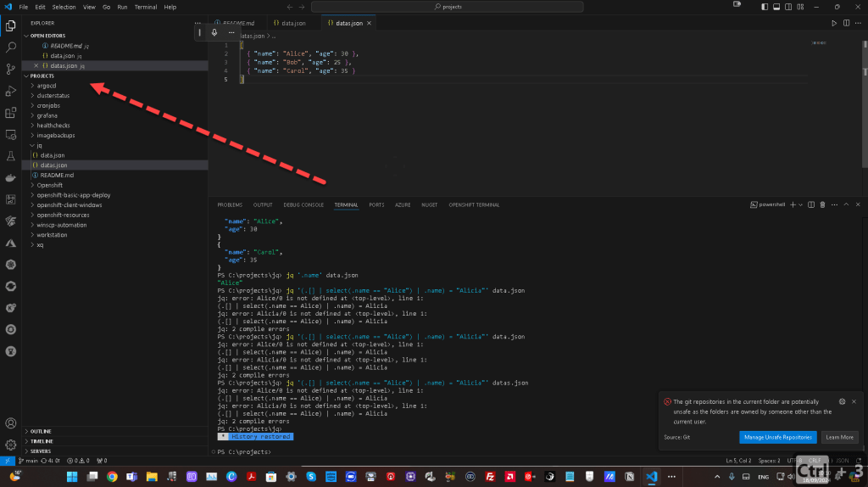The image size is (868, 487).
Task: Open the Run and Debug view
Action: click(x=10, y=91)
